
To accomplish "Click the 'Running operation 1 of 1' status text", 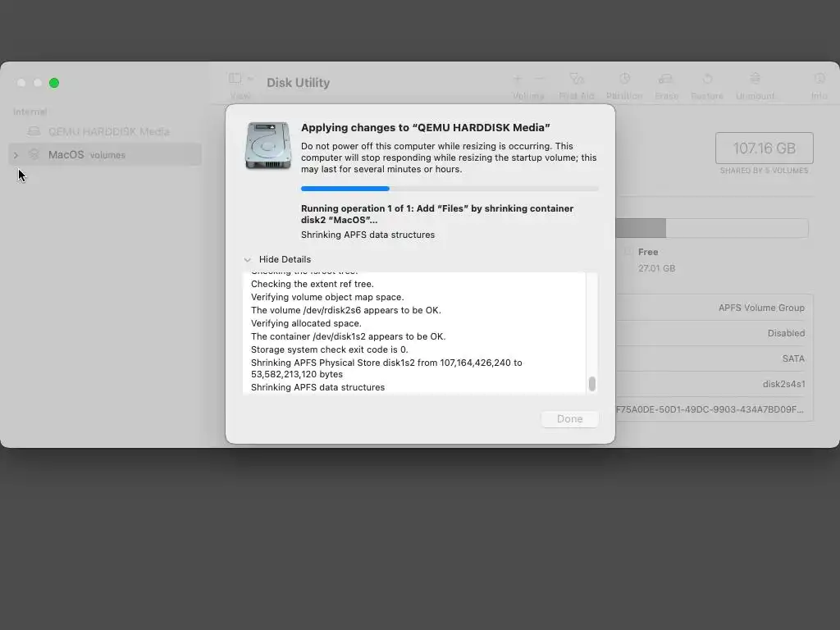I will (437, 214).
